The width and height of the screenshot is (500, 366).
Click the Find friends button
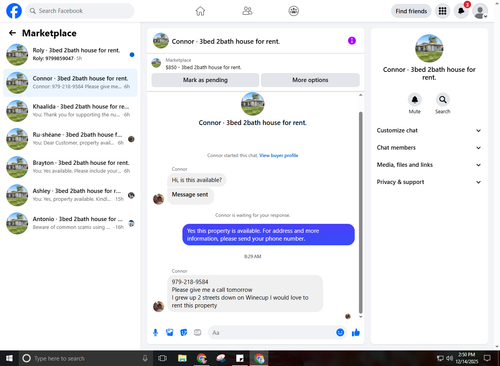(411, 11)
